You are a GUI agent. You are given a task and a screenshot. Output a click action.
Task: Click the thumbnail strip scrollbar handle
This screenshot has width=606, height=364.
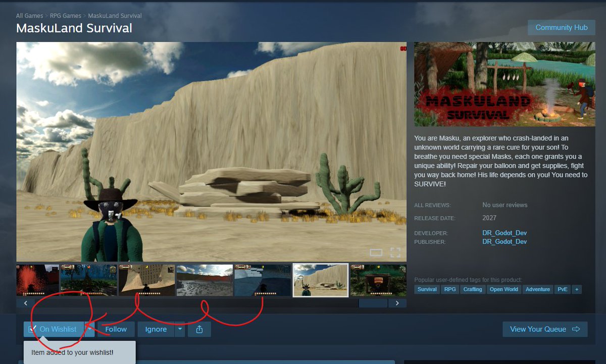coord(373,303)
